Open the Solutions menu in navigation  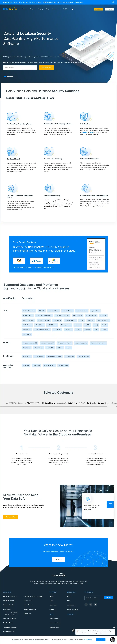pos(24,9)
